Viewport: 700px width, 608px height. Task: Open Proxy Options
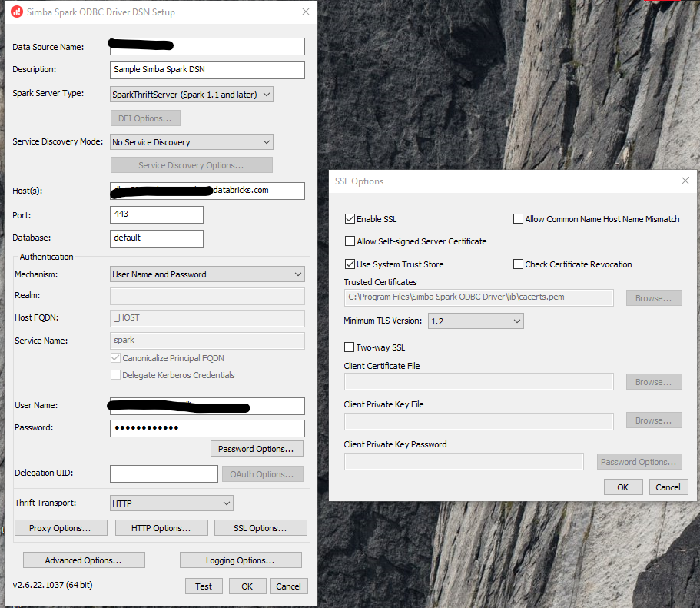point(60,527)
